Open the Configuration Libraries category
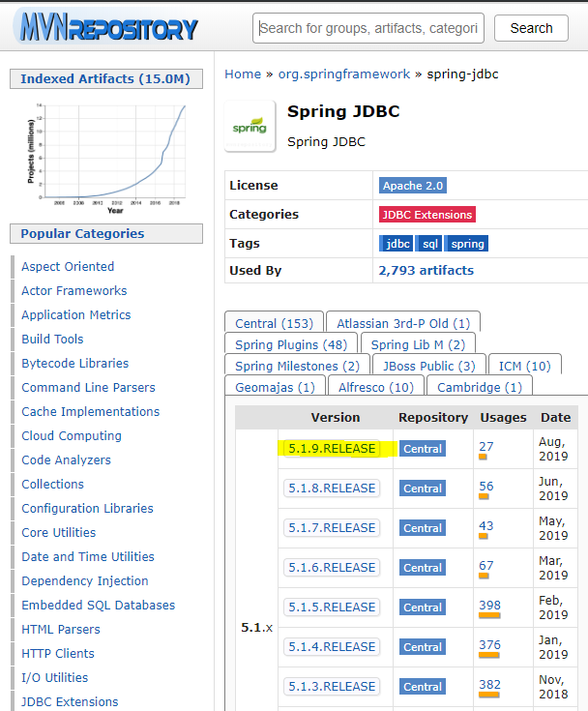 (x=87, y=508)
